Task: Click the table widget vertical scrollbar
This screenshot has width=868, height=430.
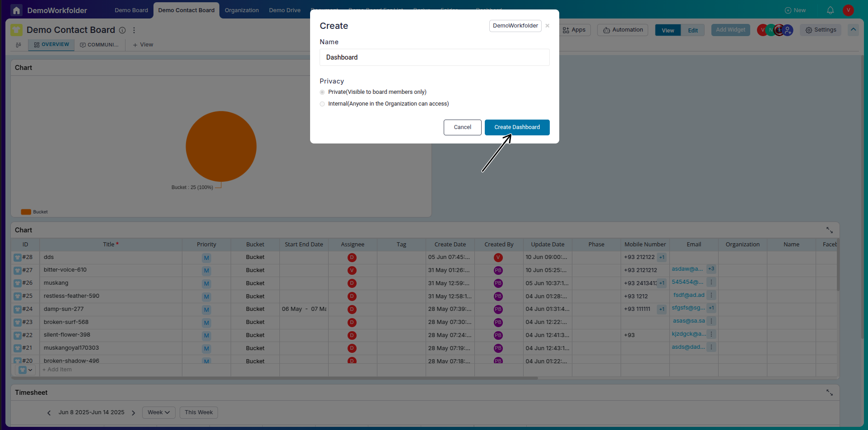Action: (838, 264)
